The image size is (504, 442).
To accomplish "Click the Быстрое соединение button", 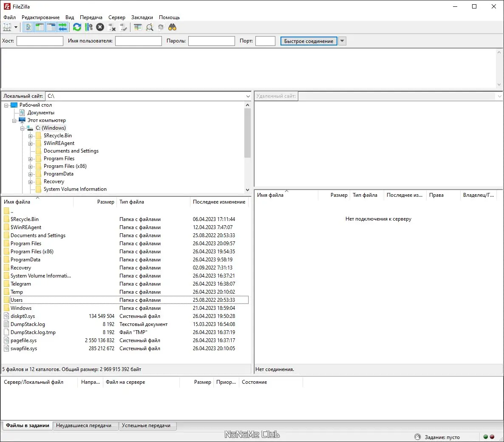I will (x=309, y=41).
